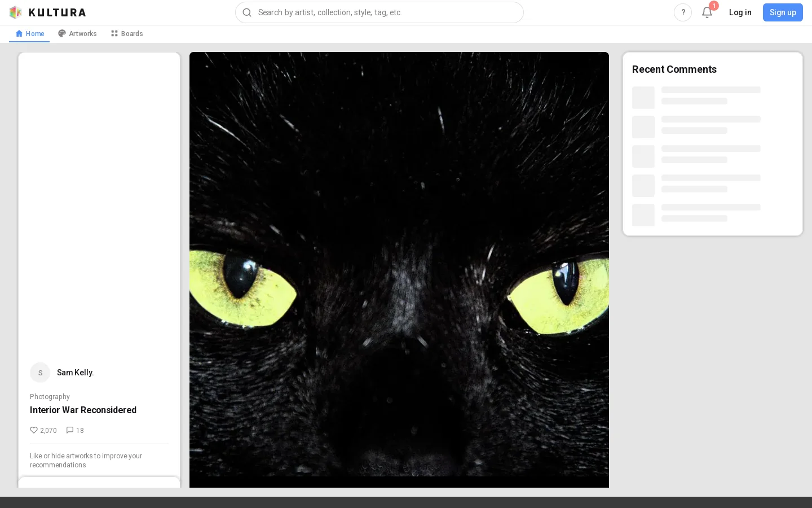Click the recommendations hint text
Image resolution: width=812 pixels, height=508 pixels.
click(x=86, y=461)
